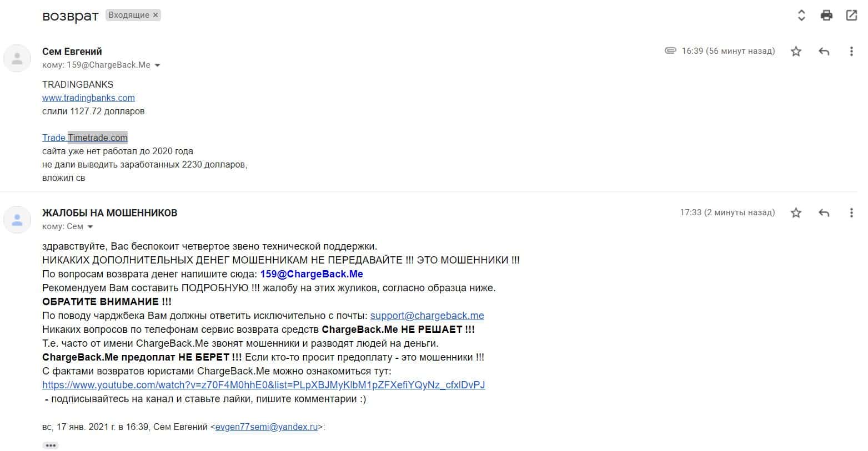Open the www.tradingbanks.com link
Viewport: 868px width, 451px height.
click(88, 98)
